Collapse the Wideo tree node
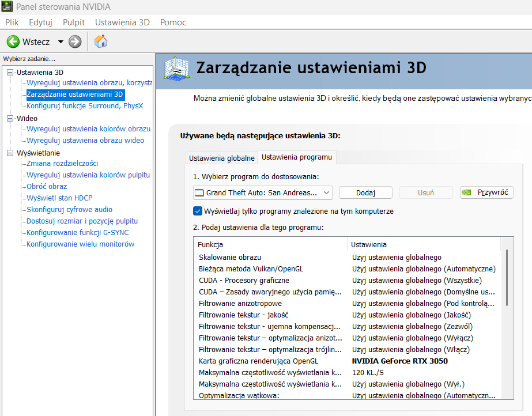The height and width of the screenshot is (416, 532). 10,118
